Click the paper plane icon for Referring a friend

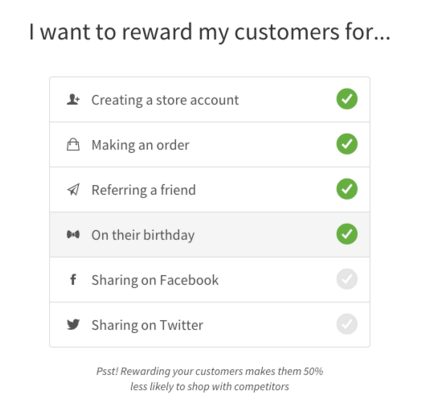[x=73, y=190]
